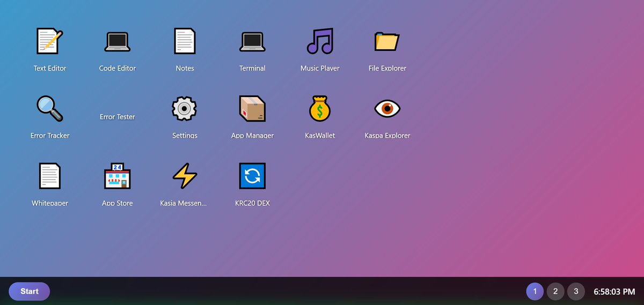This screenshot has width=644, height=305.
Task: Open the Settings gear icon
Action: point(185,108)
